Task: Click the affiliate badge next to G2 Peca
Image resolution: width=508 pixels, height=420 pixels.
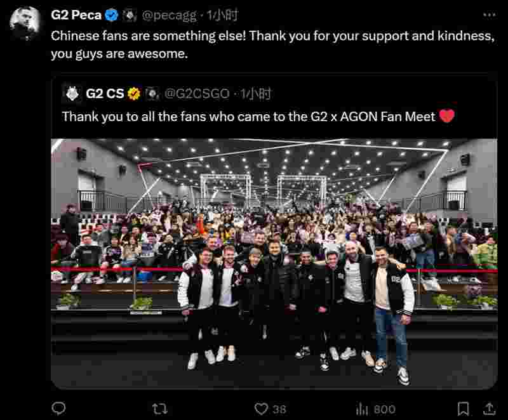Action: [130, 15]
